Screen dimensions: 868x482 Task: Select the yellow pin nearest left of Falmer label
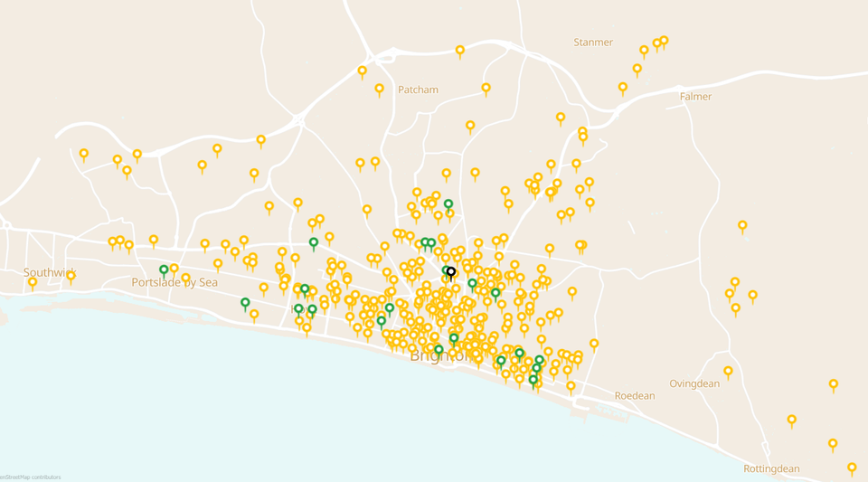(x=623, y=90)
